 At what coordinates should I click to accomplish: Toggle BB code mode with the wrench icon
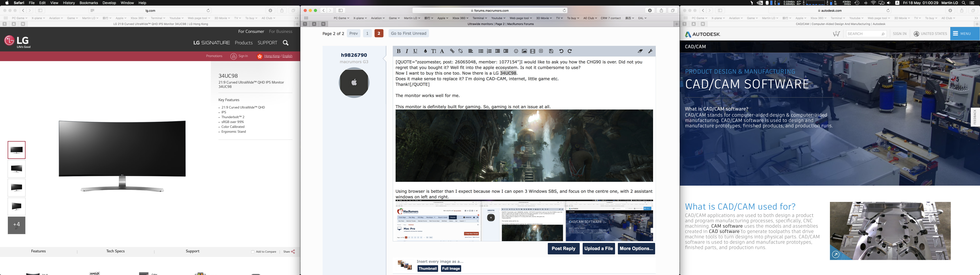coord(650,51)
